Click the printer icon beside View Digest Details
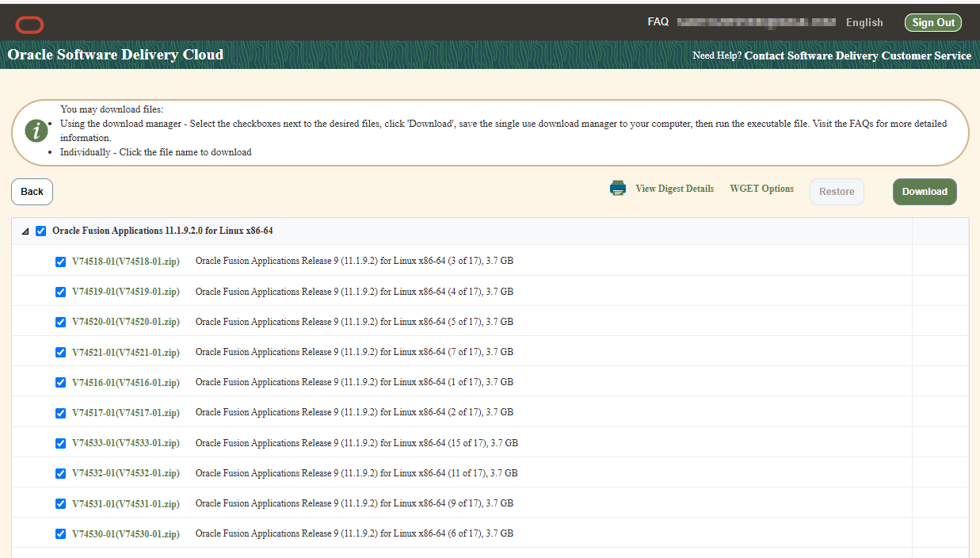The width and height of the screenshot is (980, 558). 618,189
